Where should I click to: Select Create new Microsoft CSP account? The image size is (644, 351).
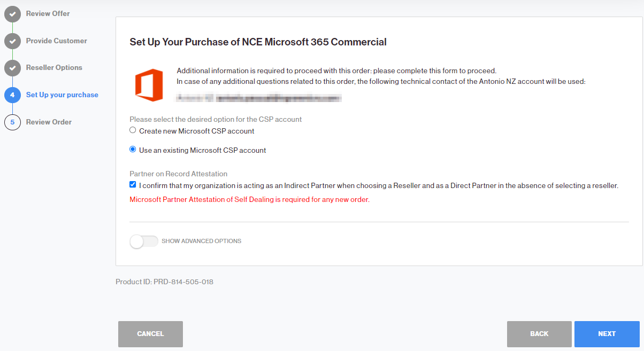[x=133, y=130]
